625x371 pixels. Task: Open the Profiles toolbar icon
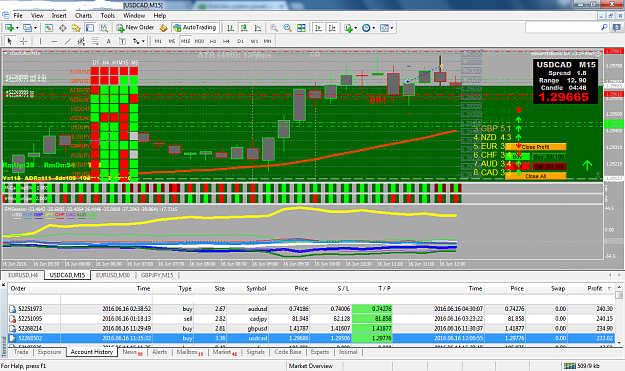27,28
